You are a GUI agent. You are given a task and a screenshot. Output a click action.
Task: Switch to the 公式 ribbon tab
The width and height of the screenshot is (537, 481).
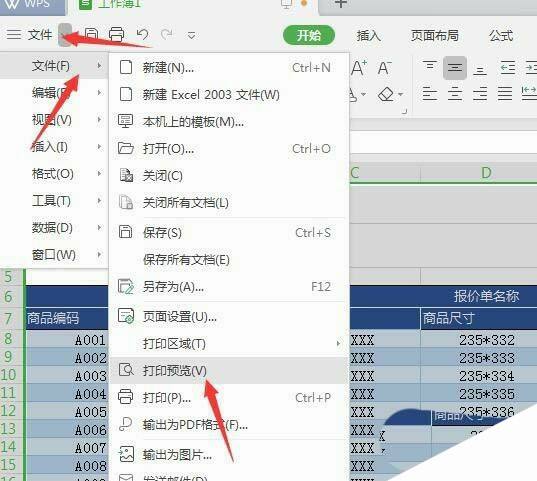501,35
